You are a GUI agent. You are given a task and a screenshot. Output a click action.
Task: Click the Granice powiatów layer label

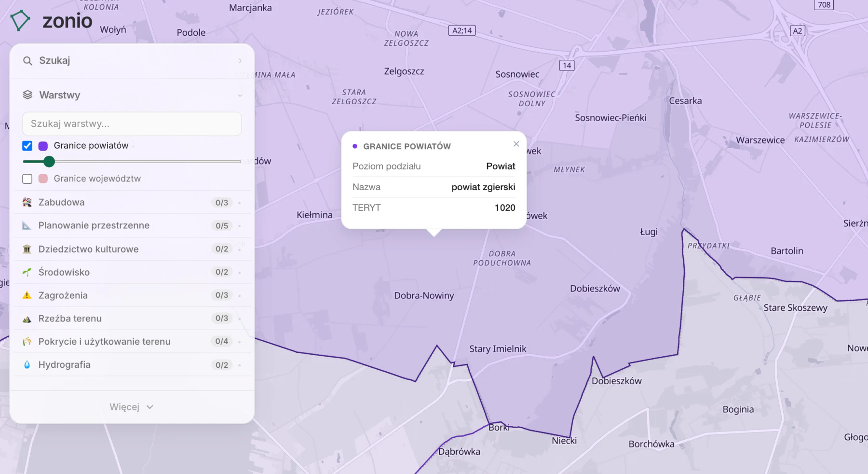tap(91, 146)
